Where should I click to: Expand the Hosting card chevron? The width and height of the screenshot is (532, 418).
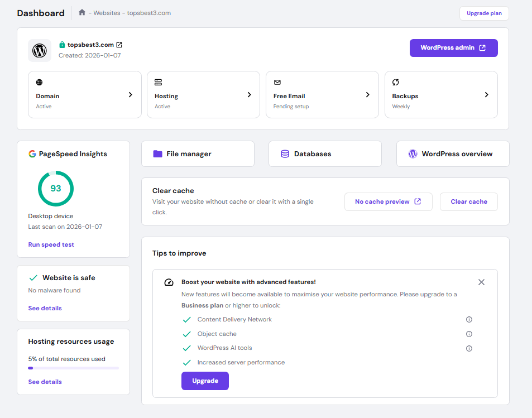tap(250, 94)
